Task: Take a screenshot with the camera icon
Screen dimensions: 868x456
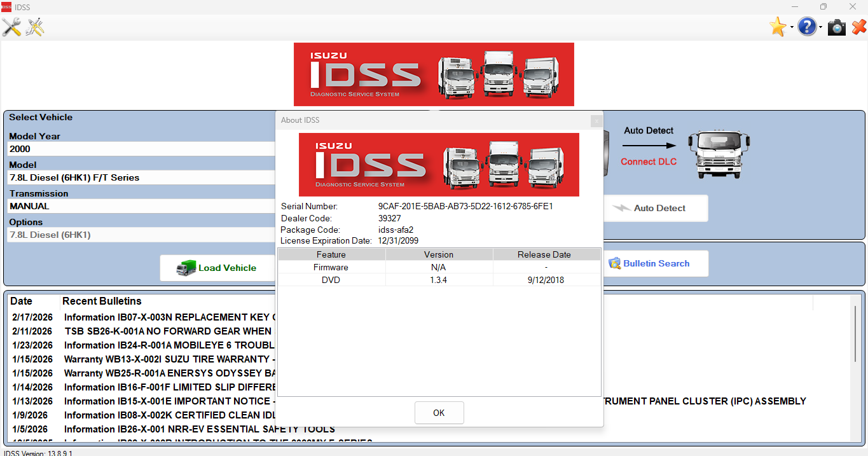Action: tap(837, 27)
